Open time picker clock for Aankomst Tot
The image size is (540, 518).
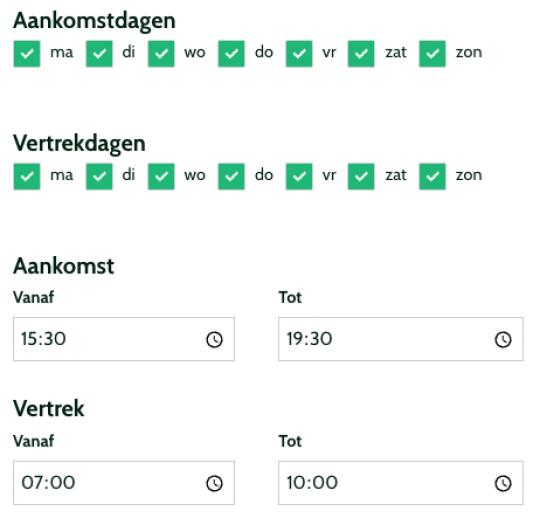503,340
